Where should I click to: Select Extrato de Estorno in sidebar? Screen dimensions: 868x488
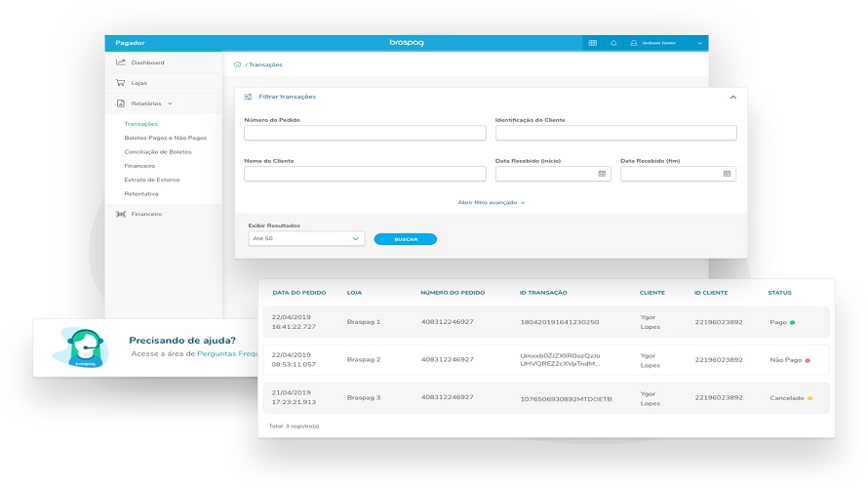152,180
